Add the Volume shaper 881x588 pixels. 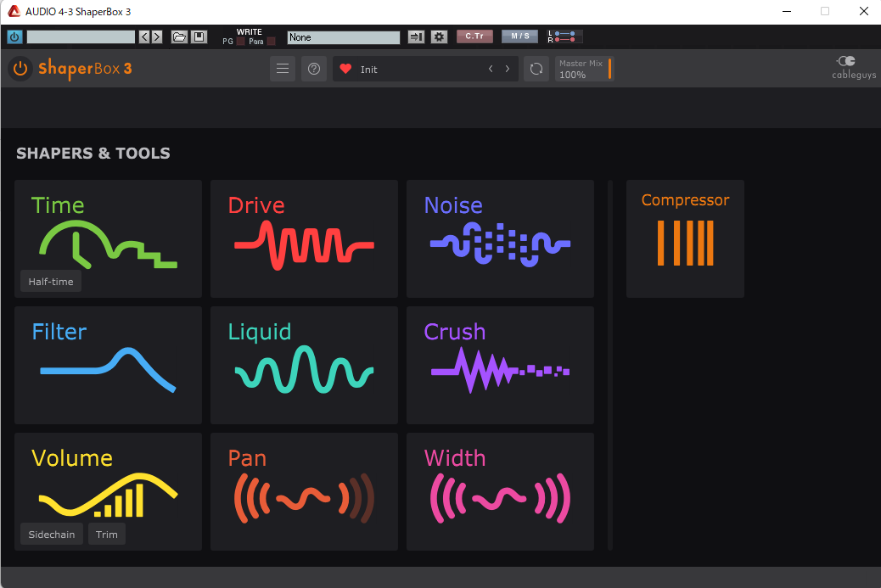tap(108, 491)
